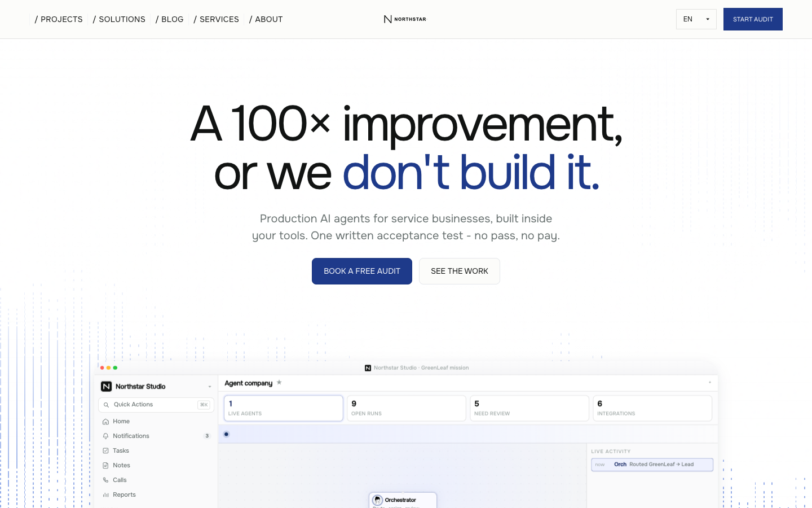Viewport: 812px width, 508px height.
Task: Click the Quick Actions search field
Action: [x=156, y=405]
